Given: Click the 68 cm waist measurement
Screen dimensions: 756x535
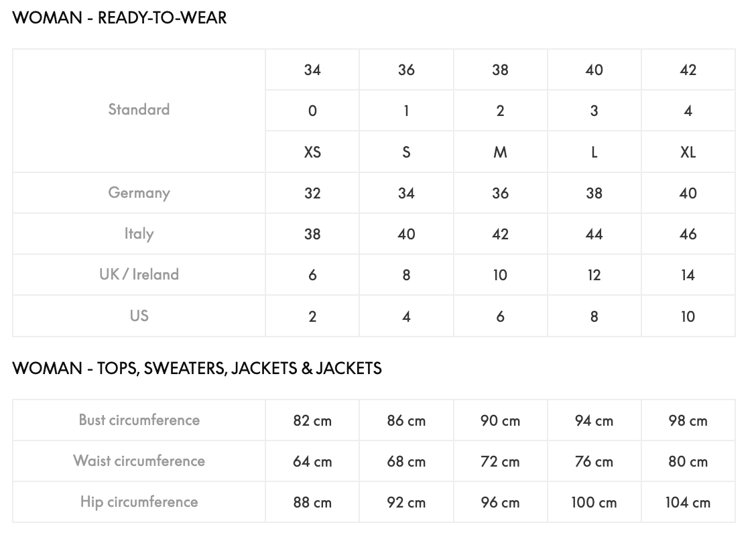Looking at the screenshot, I should (406, 462).
